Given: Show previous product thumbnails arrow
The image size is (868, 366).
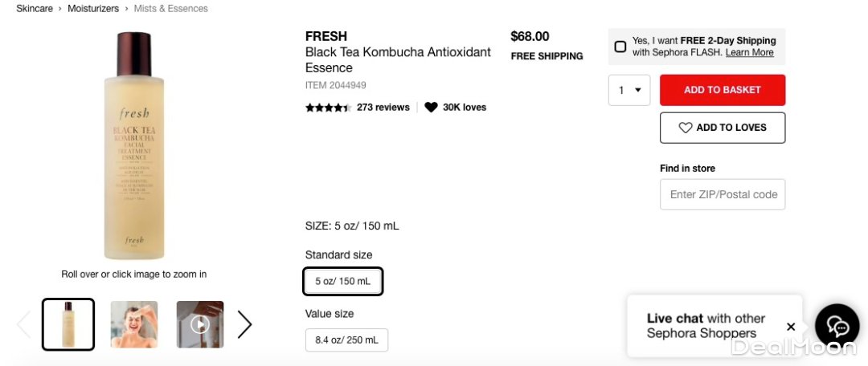Looking at the screenshot, I should [23, 324].
